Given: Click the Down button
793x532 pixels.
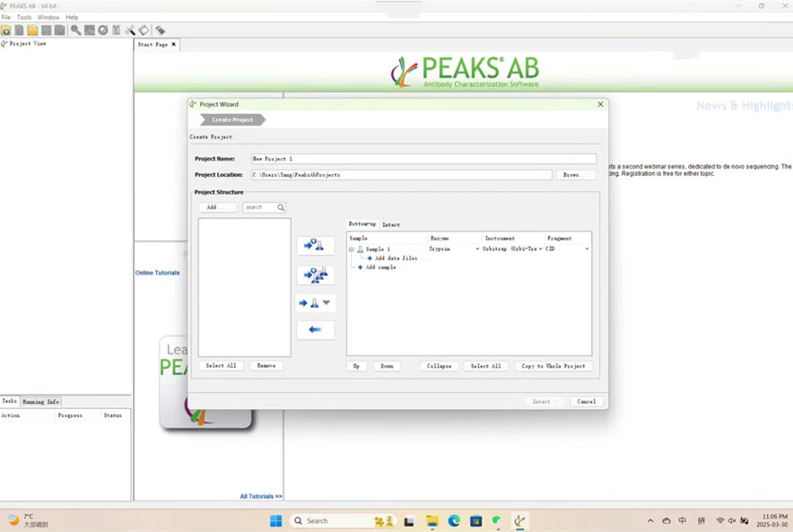Looking at the screenshot, I should pyautogui.click(x=387, y=366).
